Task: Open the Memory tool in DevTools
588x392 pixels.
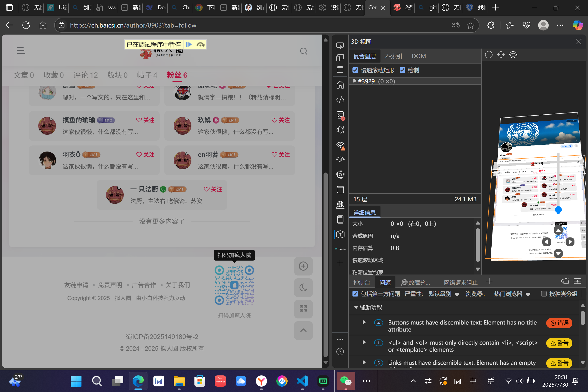Action: (x=340, y=174)
